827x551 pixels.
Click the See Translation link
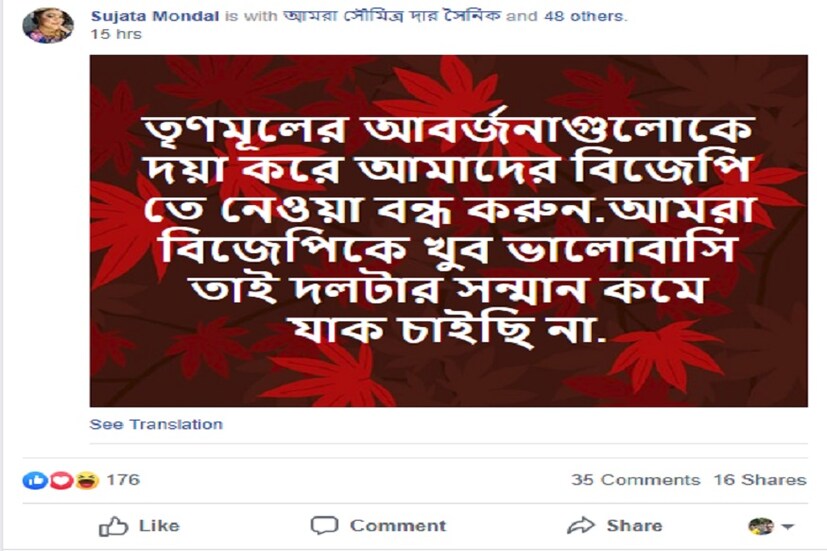[156, 424]
